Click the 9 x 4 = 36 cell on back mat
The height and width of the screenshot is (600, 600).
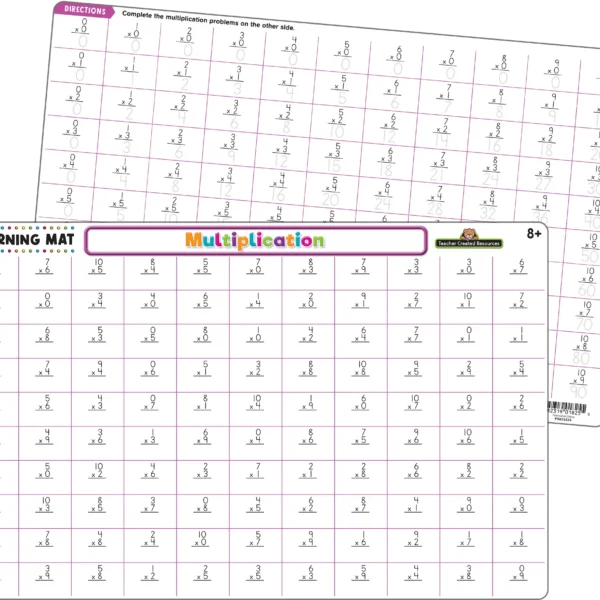click(541, 209)
